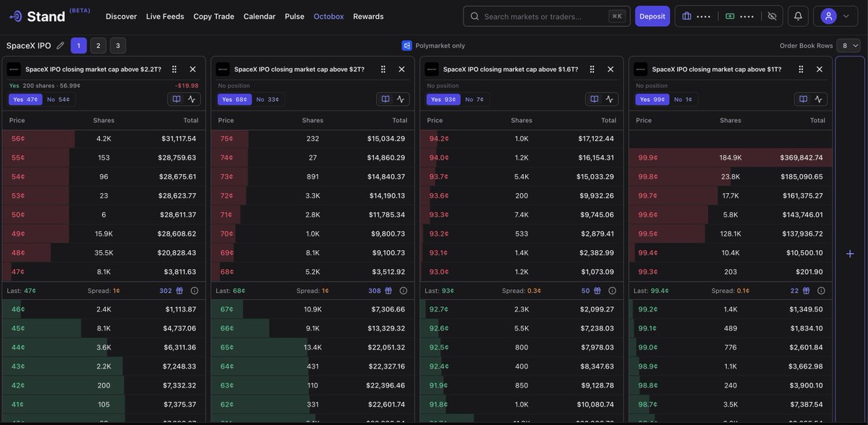Click the icon beside 22 count

click(x=807, y=291)
